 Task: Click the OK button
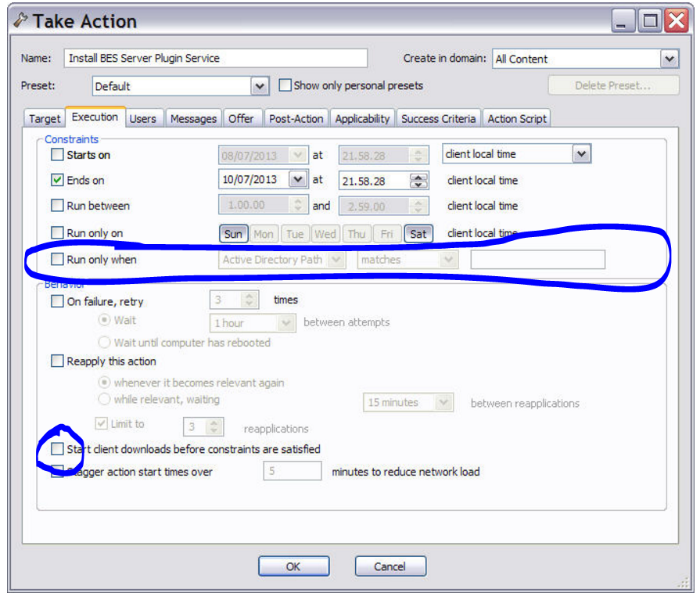[x=294, y=566]
